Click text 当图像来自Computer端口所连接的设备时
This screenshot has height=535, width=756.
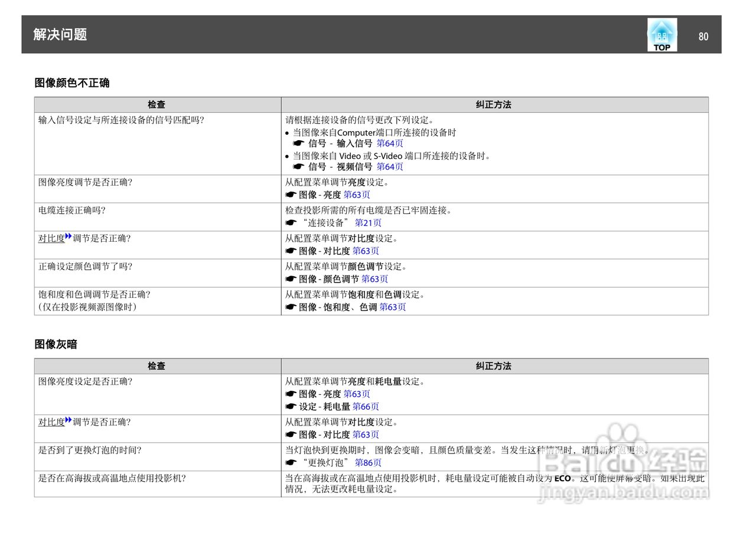click(x=374, y=132)
